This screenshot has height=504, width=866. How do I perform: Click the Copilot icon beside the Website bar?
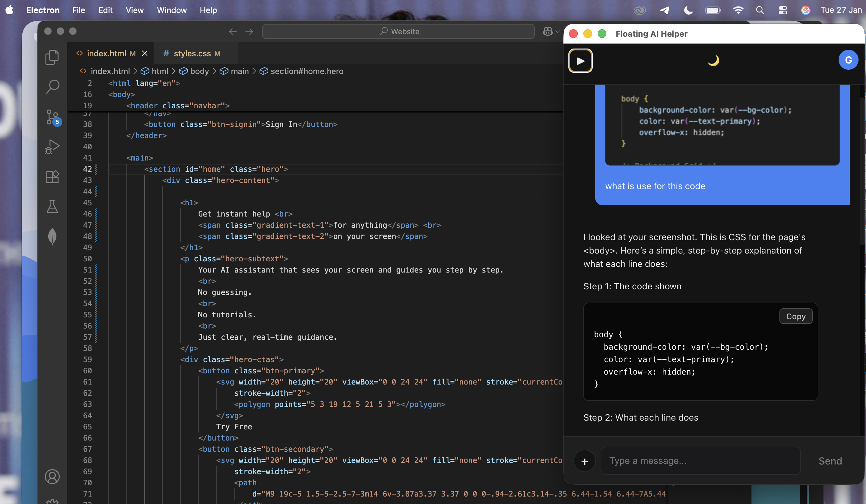click(547, 31)
